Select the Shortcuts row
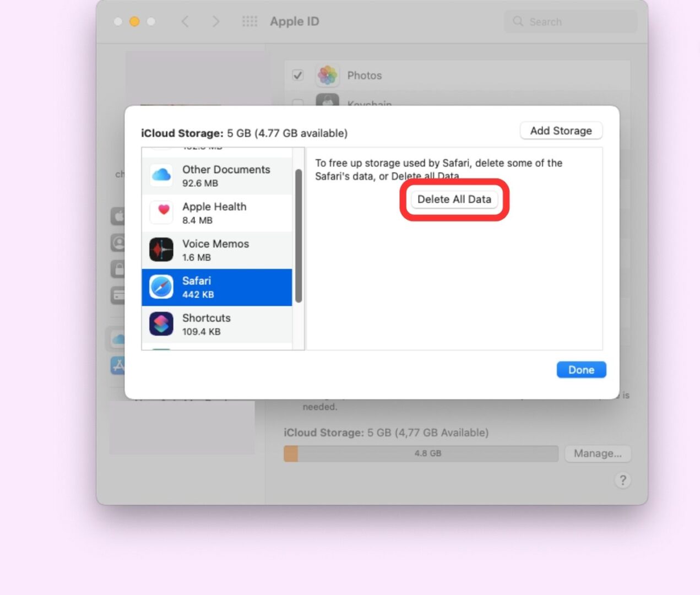The image size is (700, 595). tap(217, 324)
